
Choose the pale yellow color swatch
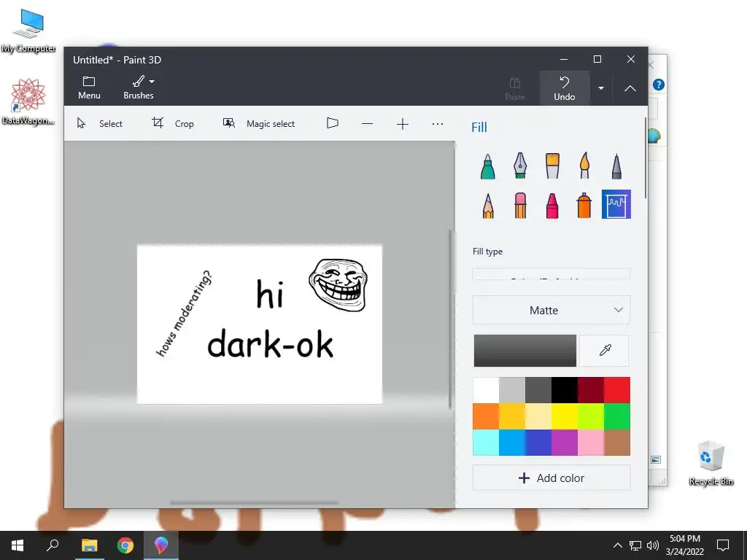538,416
